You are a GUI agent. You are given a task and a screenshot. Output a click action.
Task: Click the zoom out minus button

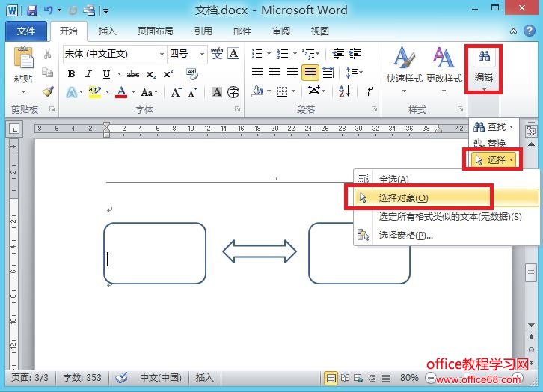click(431, 378)
